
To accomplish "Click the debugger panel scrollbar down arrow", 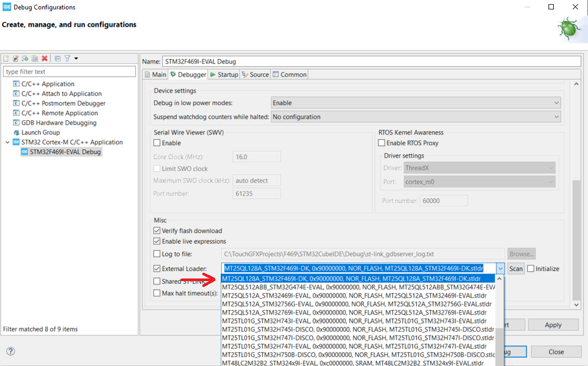I will tap(576, 305).
